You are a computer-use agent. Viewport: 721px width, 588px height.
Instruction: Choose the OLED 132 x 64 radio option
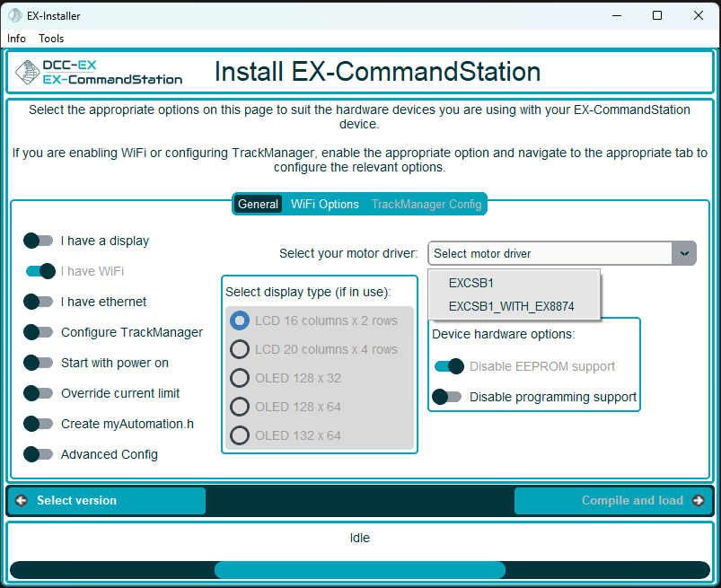(x=240, y=435)
